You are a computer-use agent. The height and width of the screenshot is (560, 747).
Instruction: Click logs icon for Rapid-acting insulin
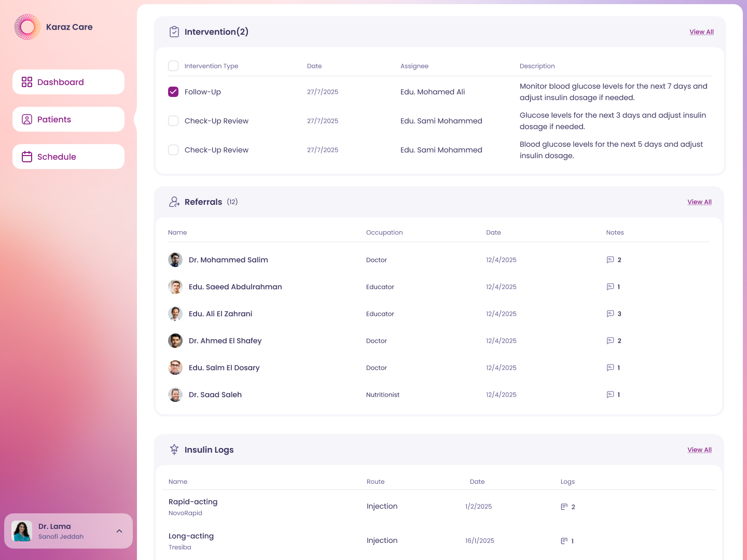click(x=564, y=507)
